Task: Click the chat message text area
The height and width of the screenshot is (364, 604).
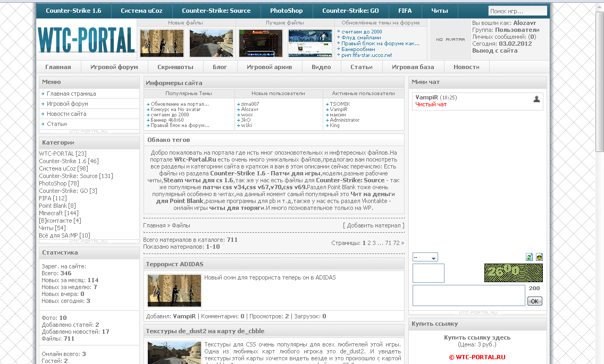Action: click(469, 295)
